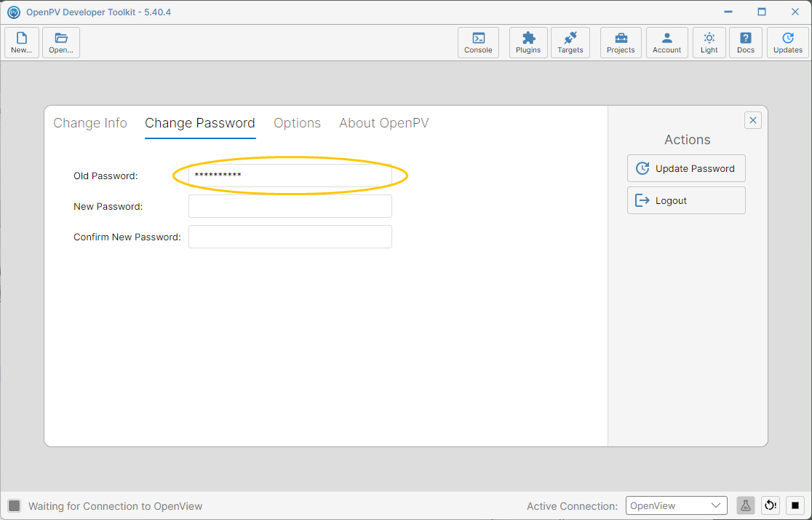Click the "Old Password:" label

click(106, 176)
